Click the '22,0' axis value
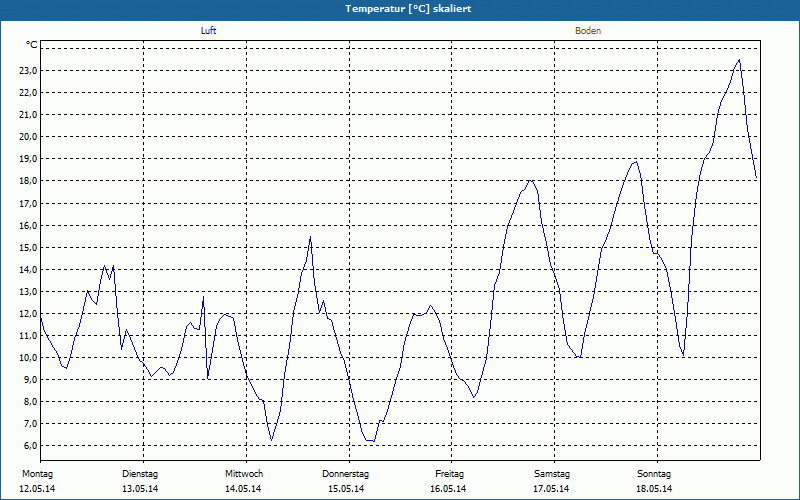Screen dimensions: 800x500 (x=28, y=93)
